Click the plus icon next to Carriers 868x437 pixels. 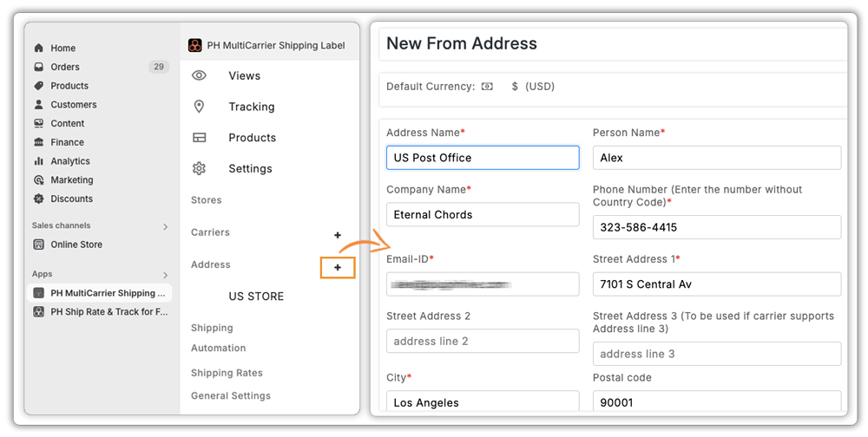(338, 235)
